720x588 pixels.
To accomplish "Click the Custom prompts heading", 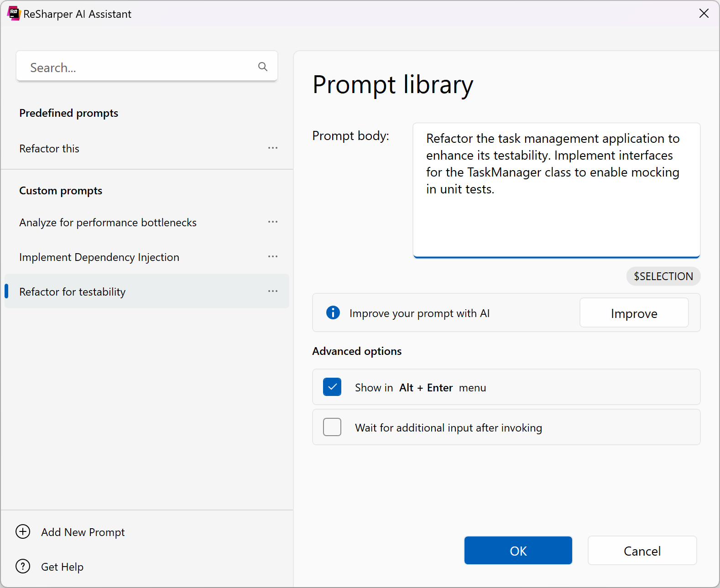I will click(x=61, y=191).
